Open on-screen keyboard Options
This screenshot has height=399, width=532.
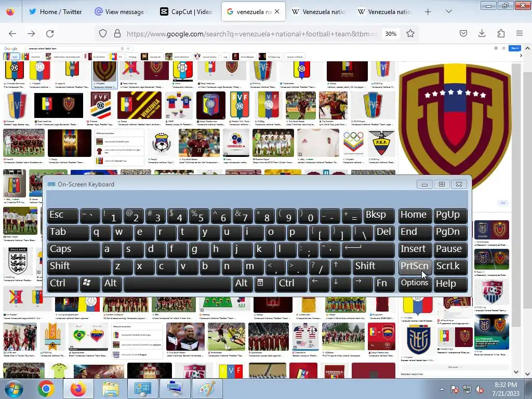(415, 284)
